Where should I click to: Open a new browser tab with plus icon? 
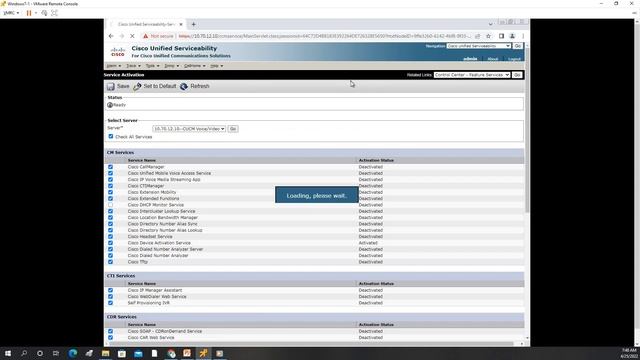(193, 24)
